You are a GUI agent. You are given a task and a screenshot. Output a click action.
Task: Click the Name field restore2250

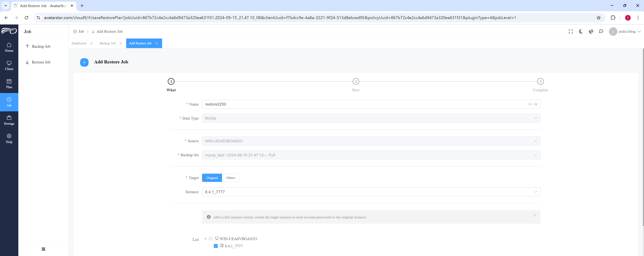click(x=371, y=104)
